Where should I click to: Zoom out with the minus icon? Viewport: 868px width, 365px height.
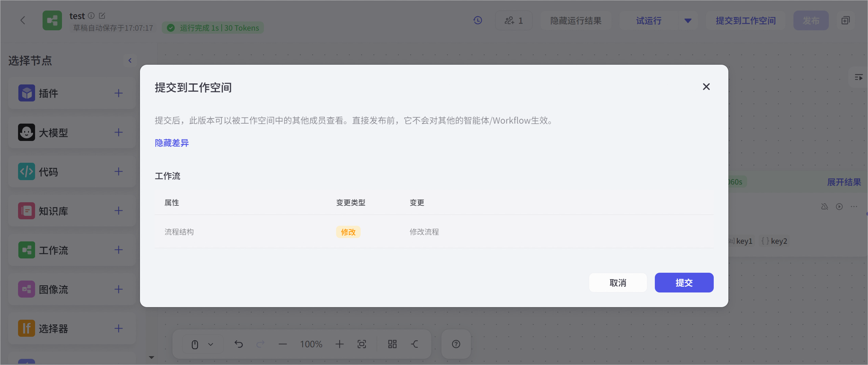pyautogui.click(x=283, y=344)
